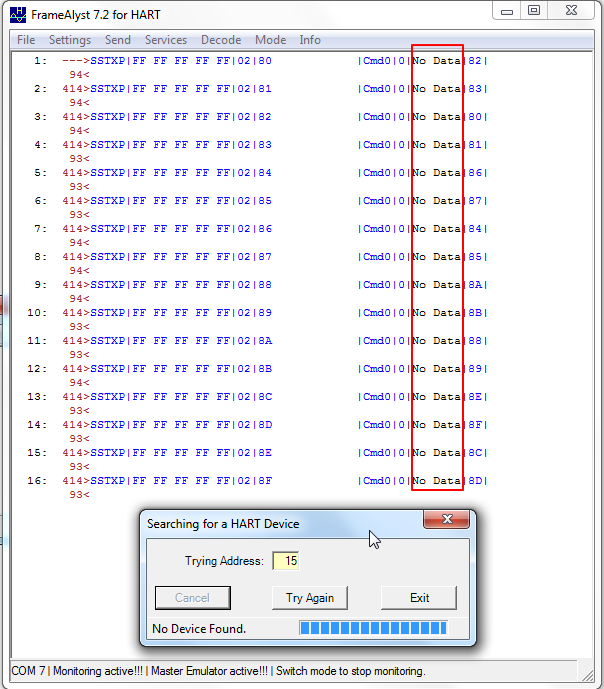Click the 'No Device Found.' status text
The image size is (604, 689).
coord(199,629)
